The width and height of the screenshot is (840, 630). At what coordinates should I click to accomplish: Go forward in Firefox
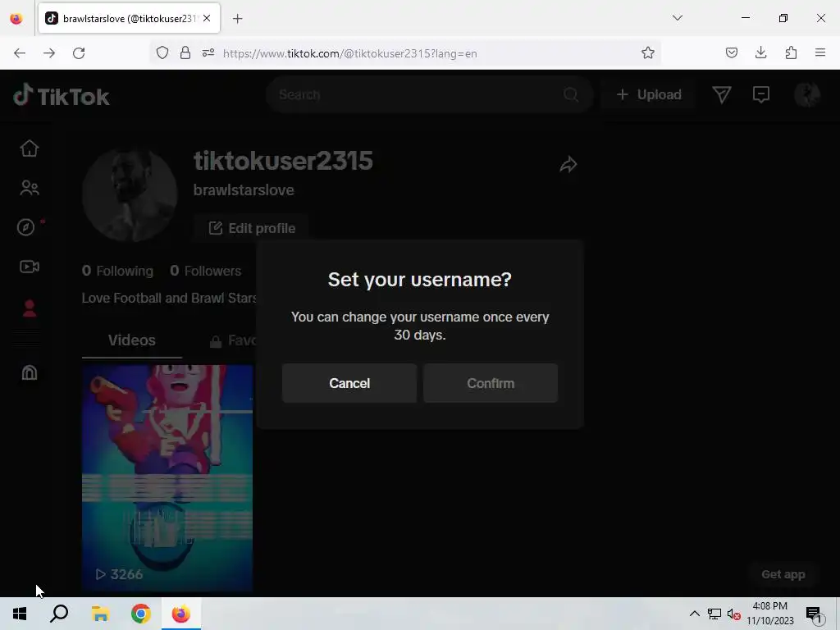point(48,53)
